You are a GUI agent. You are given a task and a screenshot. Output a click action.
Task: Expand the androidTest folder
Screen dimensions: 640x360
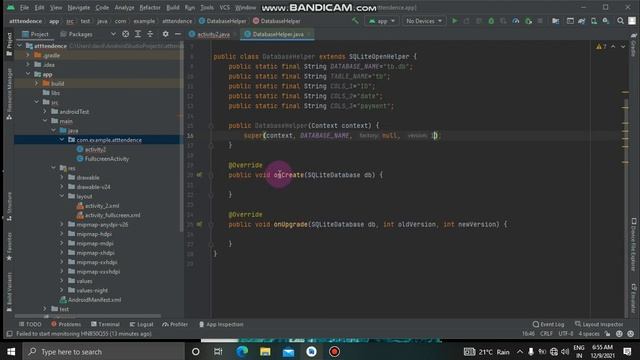(45, 111)
